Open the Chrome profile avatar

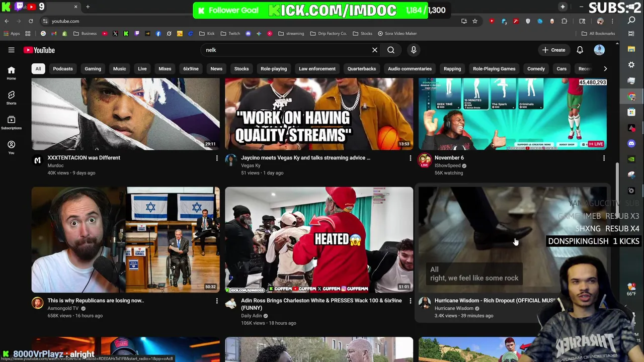(600, 21)
